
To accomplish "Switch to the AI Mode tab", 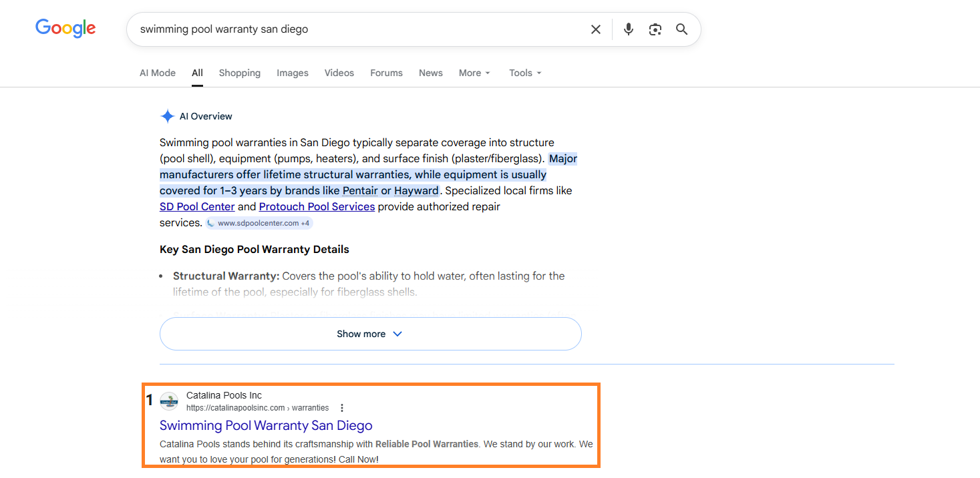I will click(x=158, y=73).
